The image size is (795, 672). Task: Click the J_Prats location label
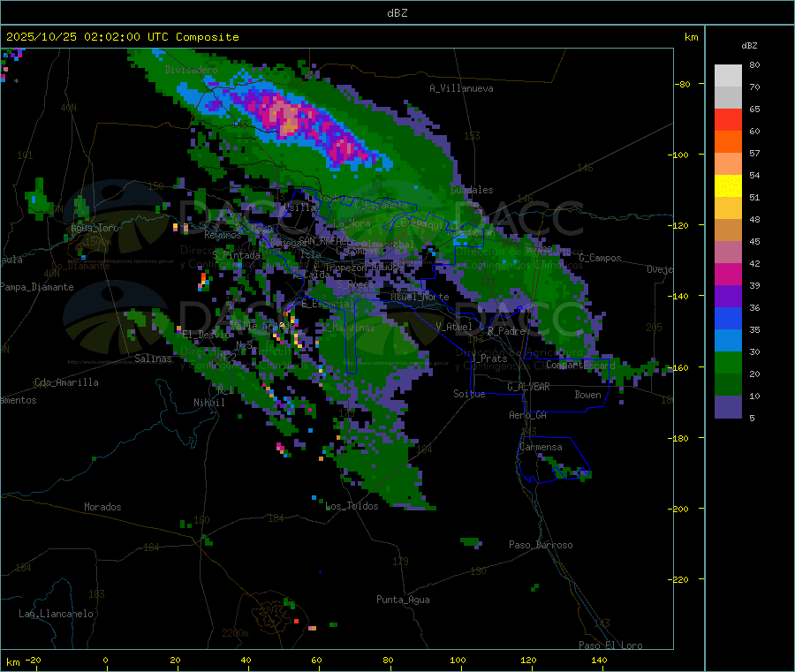tap(489, 359)
